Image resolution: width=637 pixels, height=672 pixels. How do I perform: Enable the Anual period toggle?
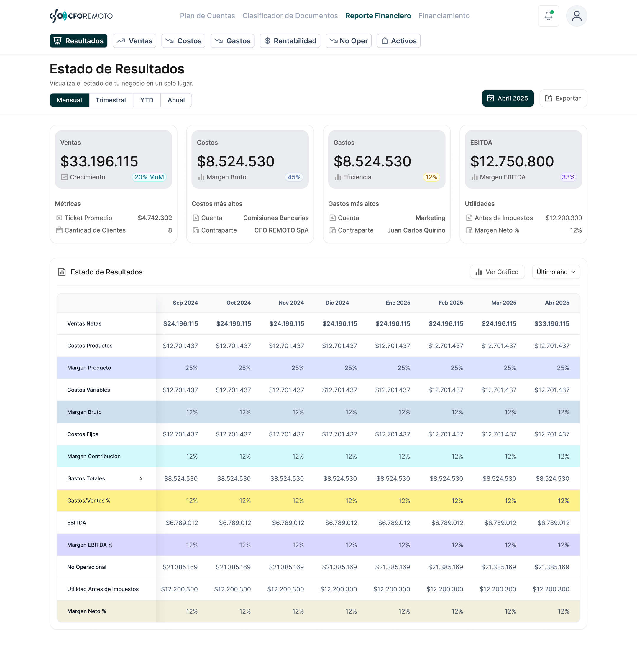pos(176,100)
